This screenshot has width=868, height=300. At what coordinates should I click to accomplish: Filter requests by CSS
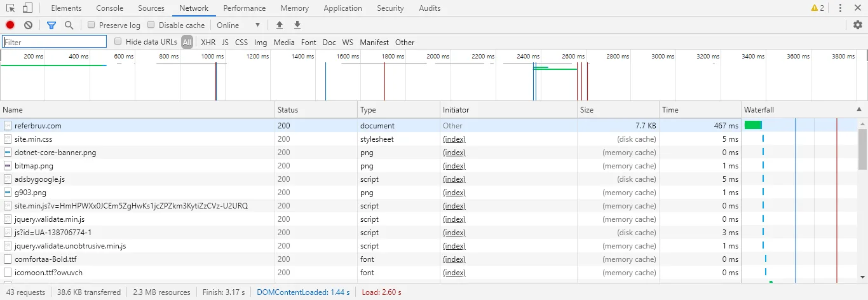241,43
